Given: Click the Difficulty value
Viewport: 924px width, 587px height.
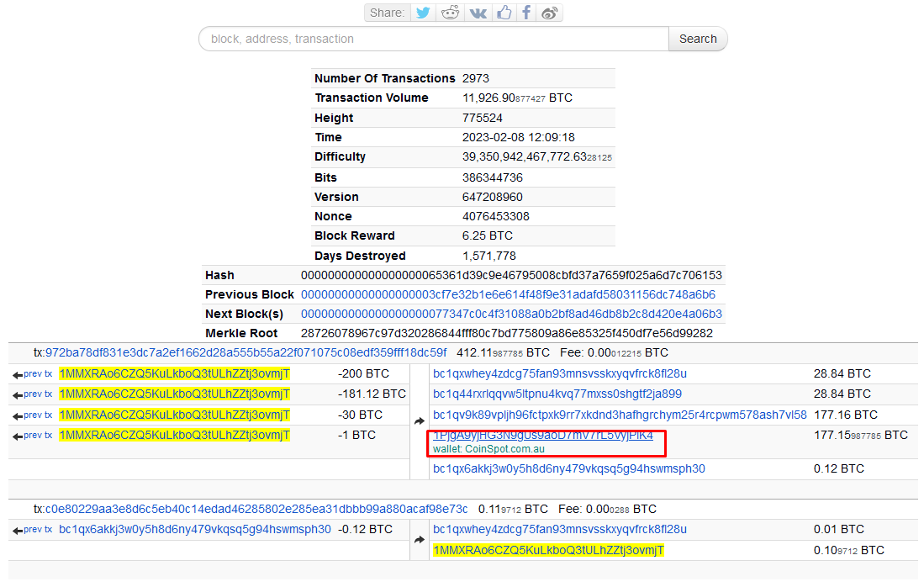Looking at the screenshot, I should click(537, 156).
